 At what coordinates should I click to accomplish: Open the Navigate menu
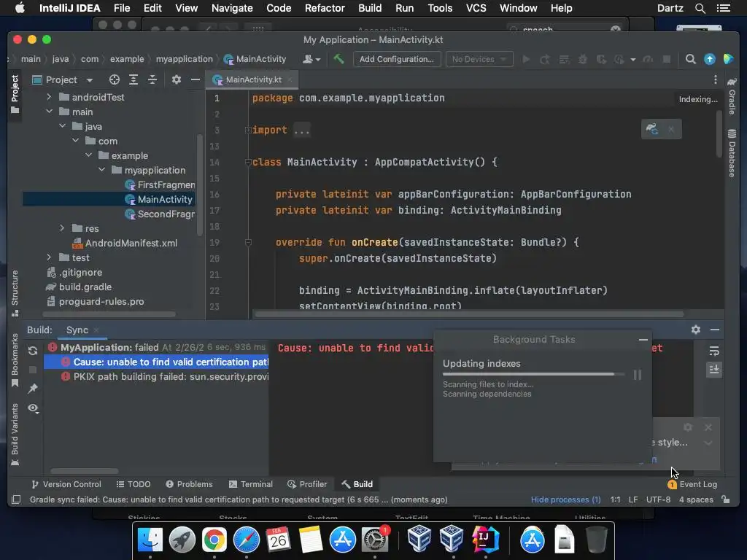pos(232,8)
